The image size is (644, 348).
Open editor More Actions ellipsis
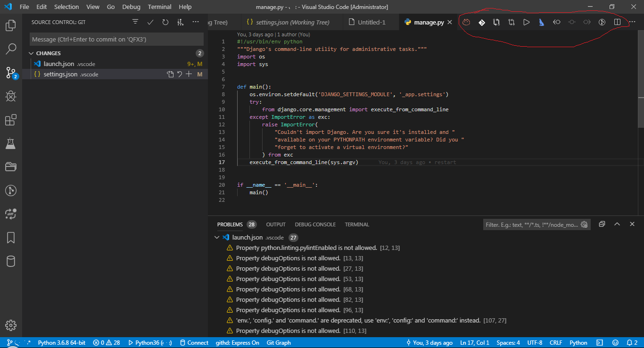coord(632,22)
